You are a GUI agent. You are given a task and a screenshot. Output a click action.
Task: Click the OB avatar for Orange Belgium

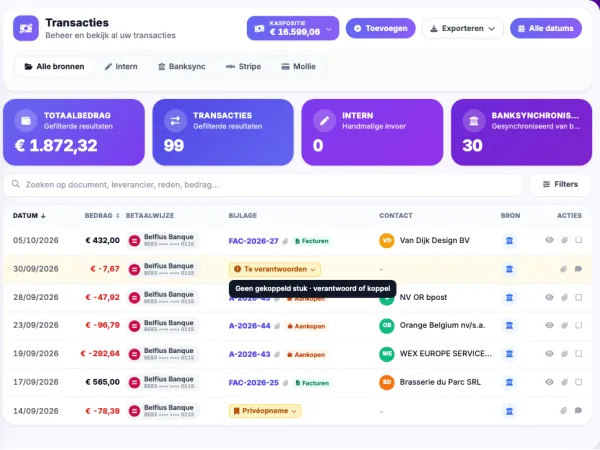pyautogui.click(x=387, y=326)
